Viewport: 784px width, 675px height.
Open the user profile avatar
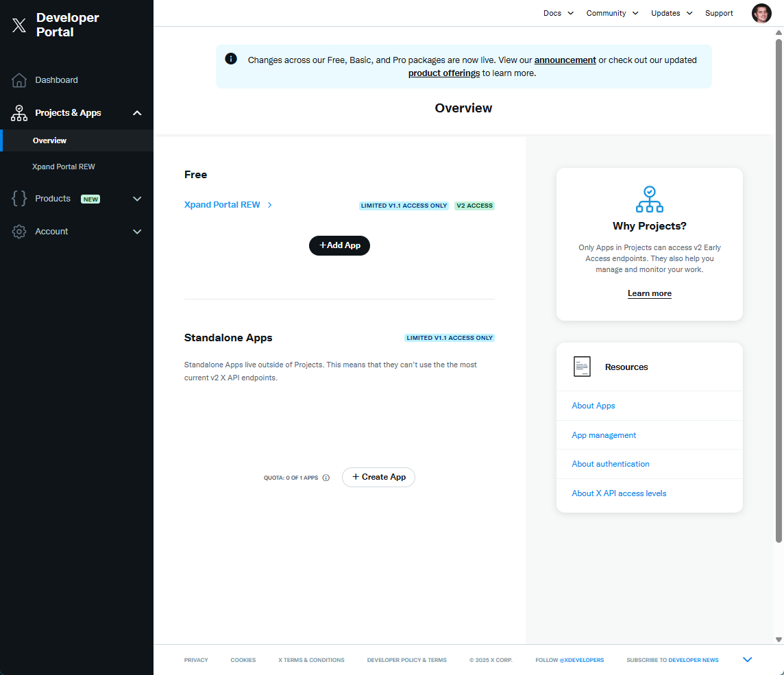pyautogui.click(x=761, y=13)
